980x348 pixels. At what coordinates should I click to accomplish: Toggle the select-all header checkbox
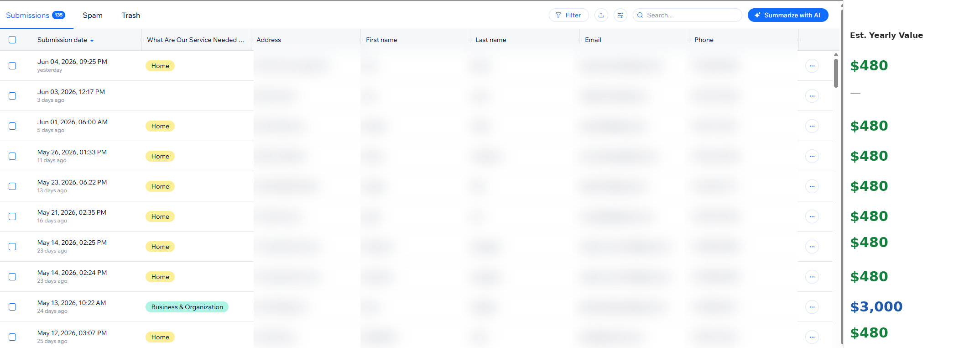pos(12,40)
